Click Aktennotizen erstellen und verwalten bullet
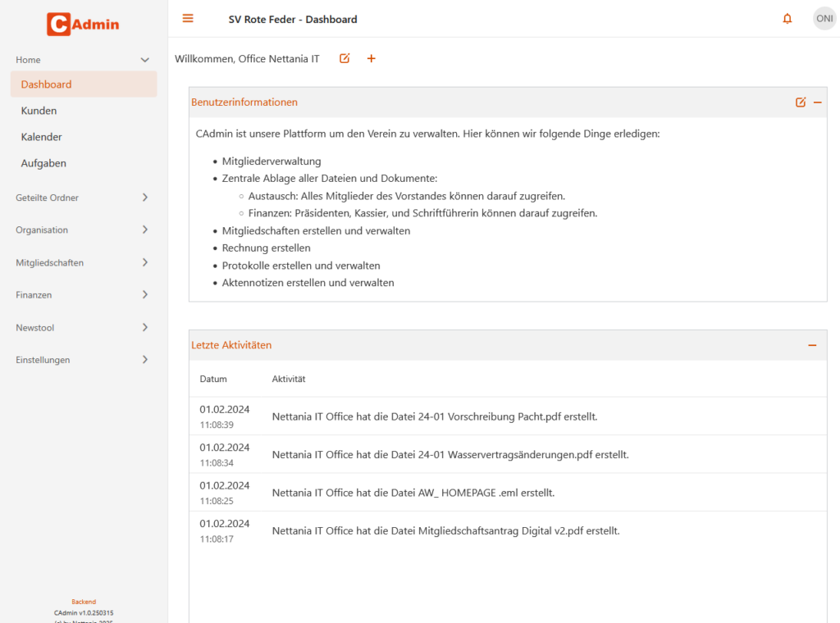 308,283
